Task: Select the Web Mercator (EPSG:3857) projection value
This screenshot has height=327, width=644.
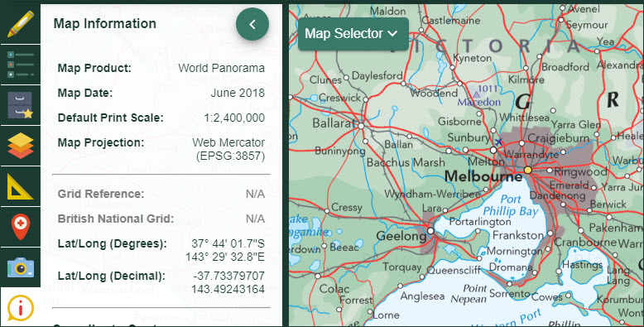Action: click(x=228, y=150)
